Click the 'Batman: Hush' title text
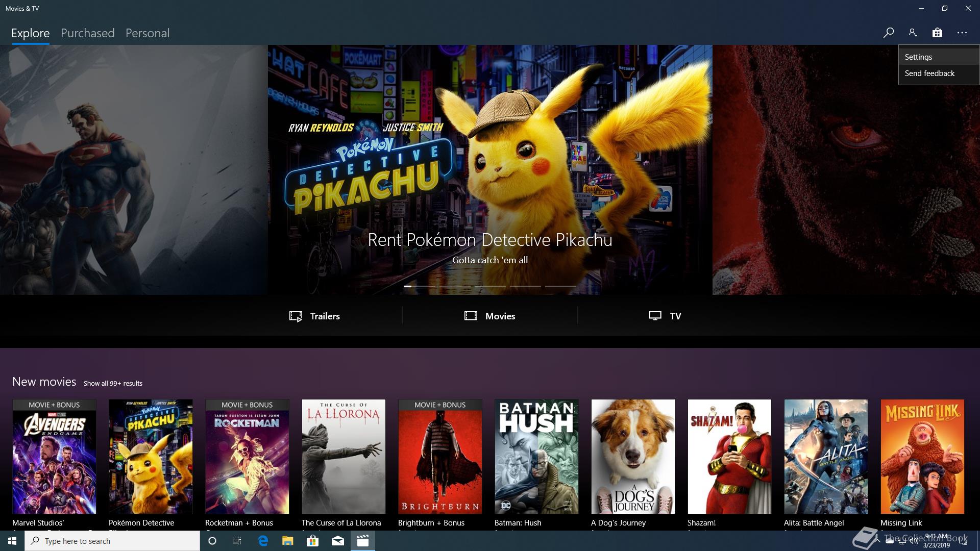The height and width of the screenshot is (551, 980). click(x=518, y=523)
